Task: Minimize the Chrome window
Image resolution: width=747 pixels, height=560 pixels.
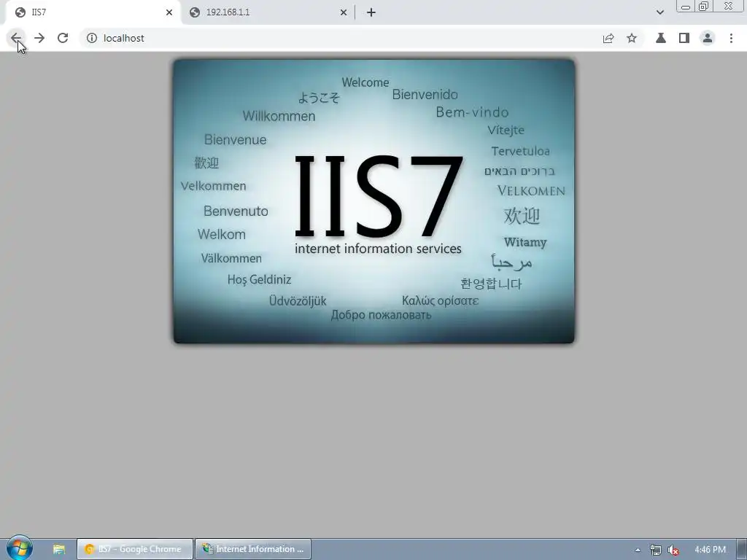Action: (686, 6)
